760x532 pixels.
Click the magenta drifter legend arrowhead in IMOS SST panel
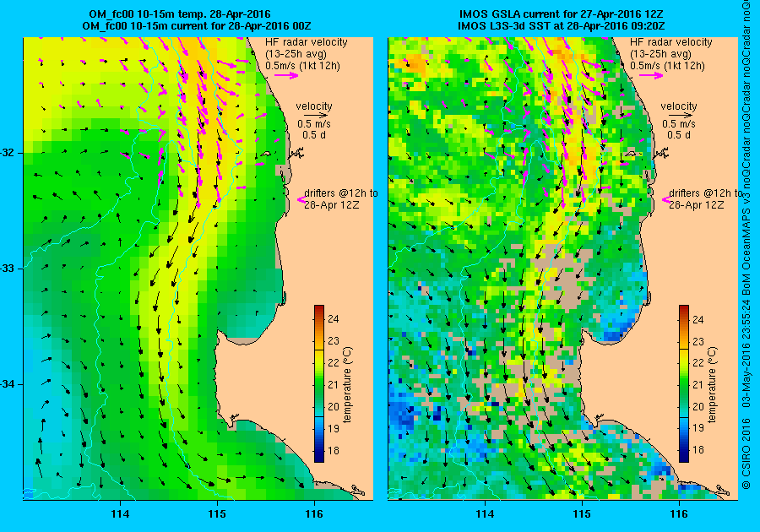click(665, 199)
